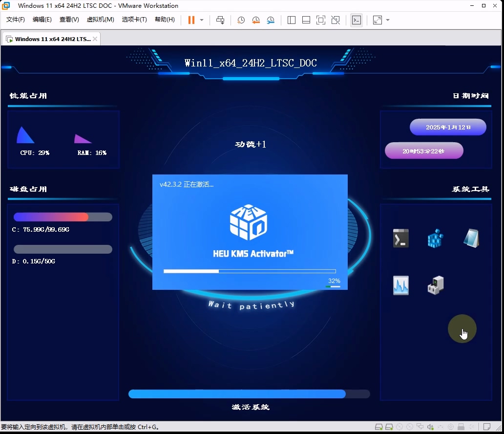Take a snapshot of this virtual machine
504x434 pixels.
click(x=241, y=20)
